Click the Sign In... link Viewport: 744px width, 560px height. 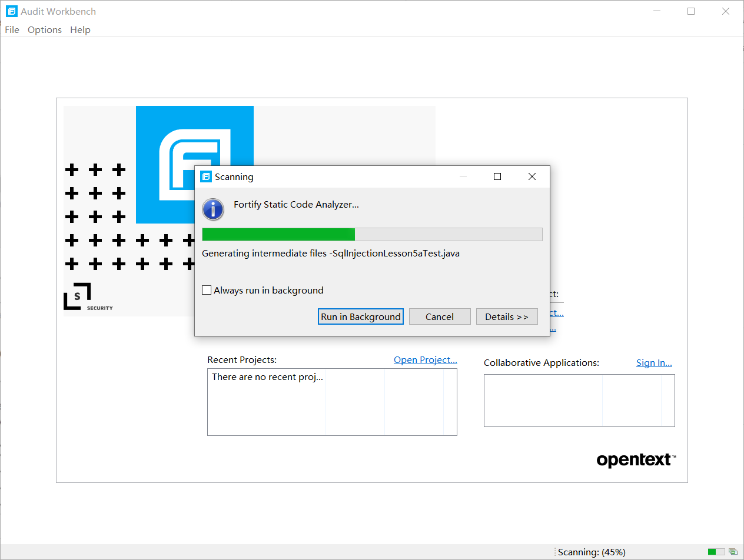[654, 362]
